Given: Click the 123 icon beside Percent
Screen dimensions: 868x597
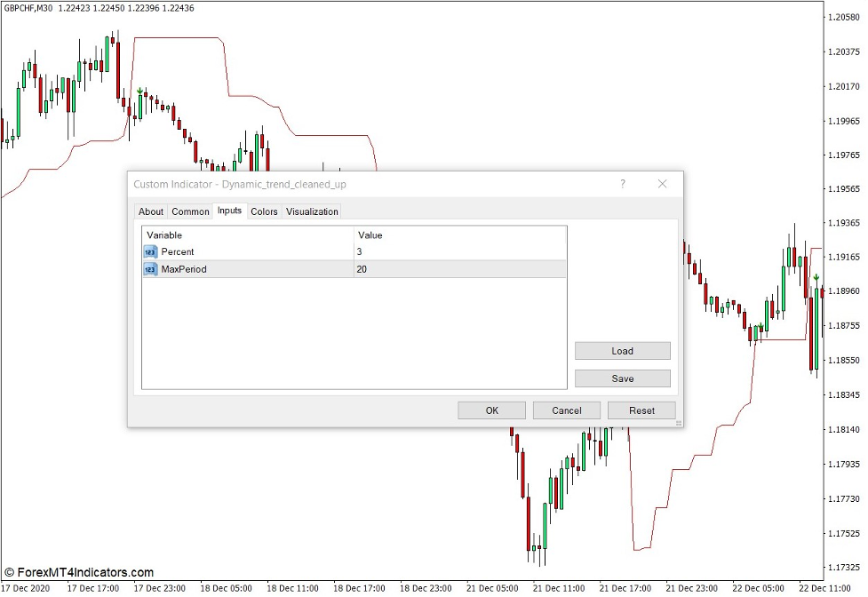Looking at the screenshot, I should coord(149,252).
